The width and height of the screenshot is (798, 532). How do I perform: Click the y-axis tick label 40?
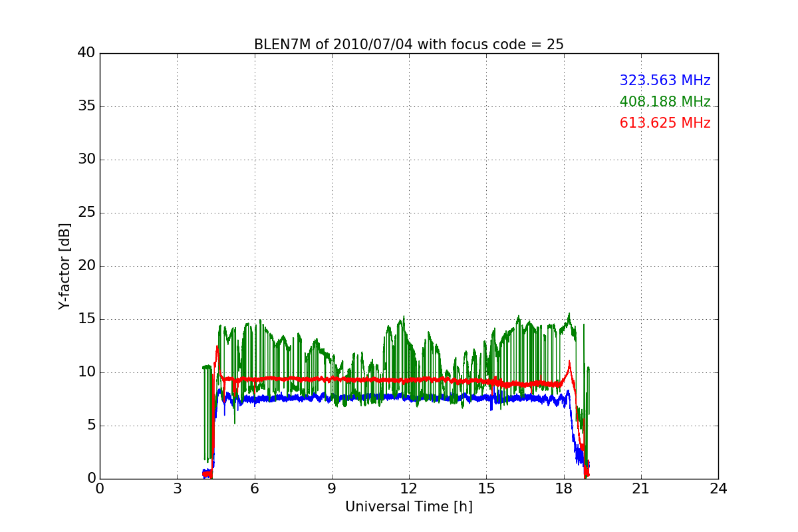tap(86, 53)
